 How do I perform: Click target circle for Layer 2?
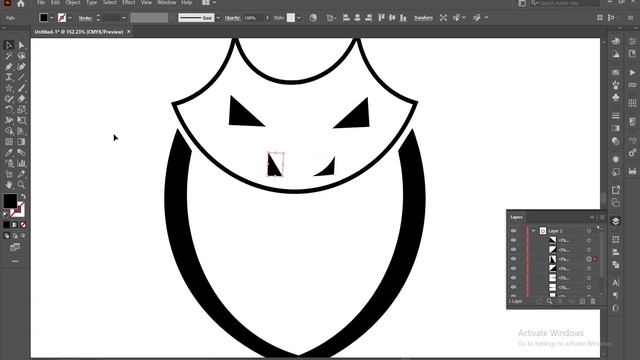589,231
